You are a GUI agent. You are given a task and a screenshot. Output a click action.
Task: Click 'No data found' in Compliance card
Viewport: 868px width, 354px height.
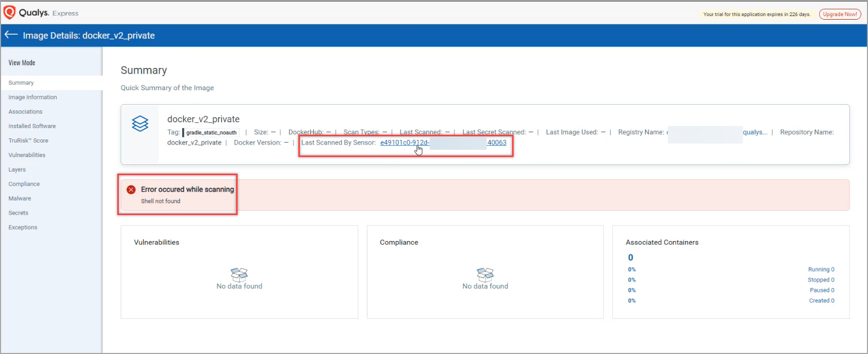point(485,286)
